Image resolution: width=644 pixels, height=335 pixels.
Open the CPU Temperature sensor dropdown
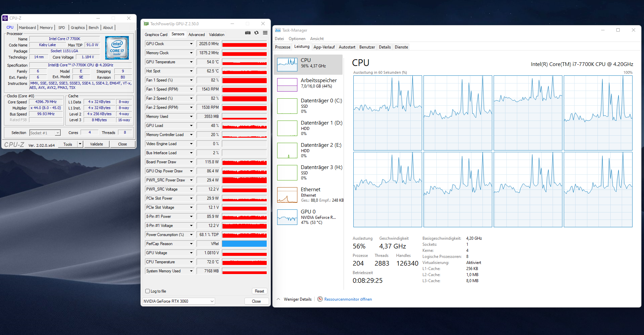191,262
